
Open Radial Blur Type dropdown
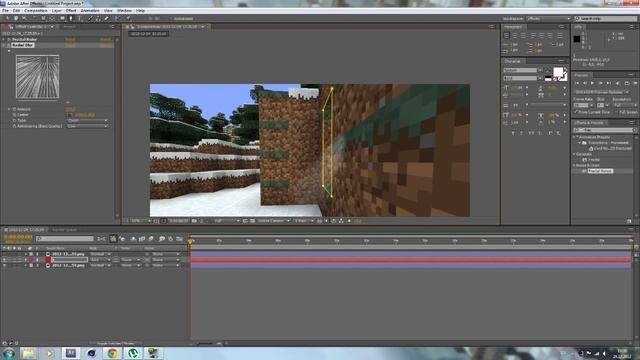tap(87, 121)
